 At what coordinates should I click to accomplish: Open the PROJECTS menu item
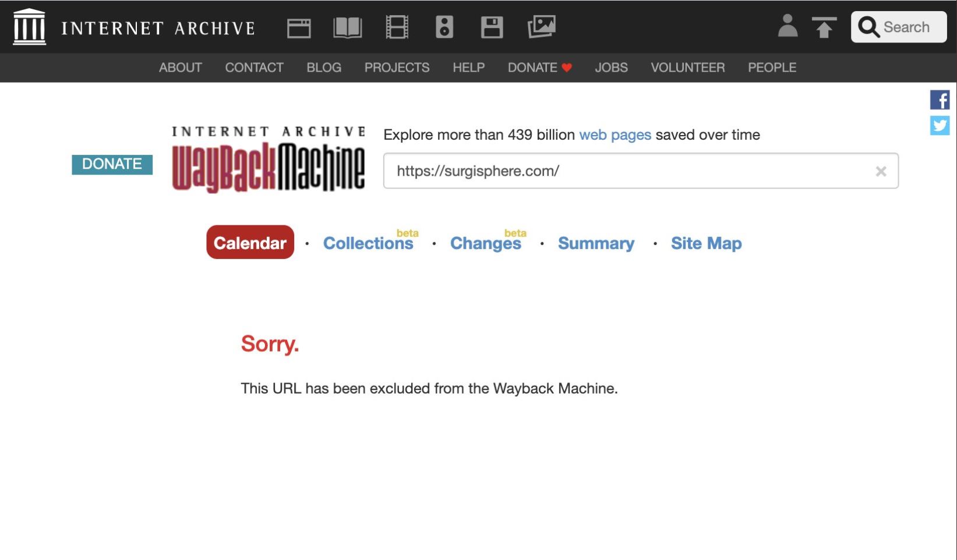click(397, 68)
